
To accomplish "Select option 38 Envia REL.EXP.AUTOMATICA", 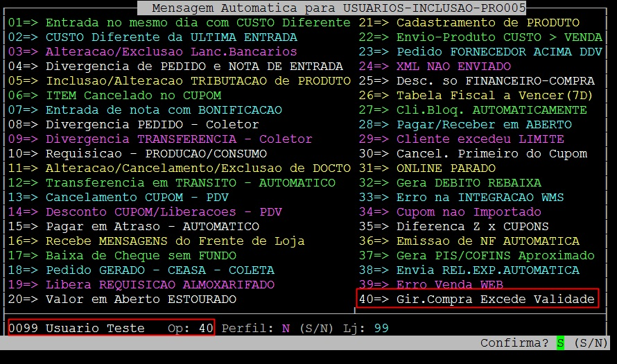I will point(469,270).
